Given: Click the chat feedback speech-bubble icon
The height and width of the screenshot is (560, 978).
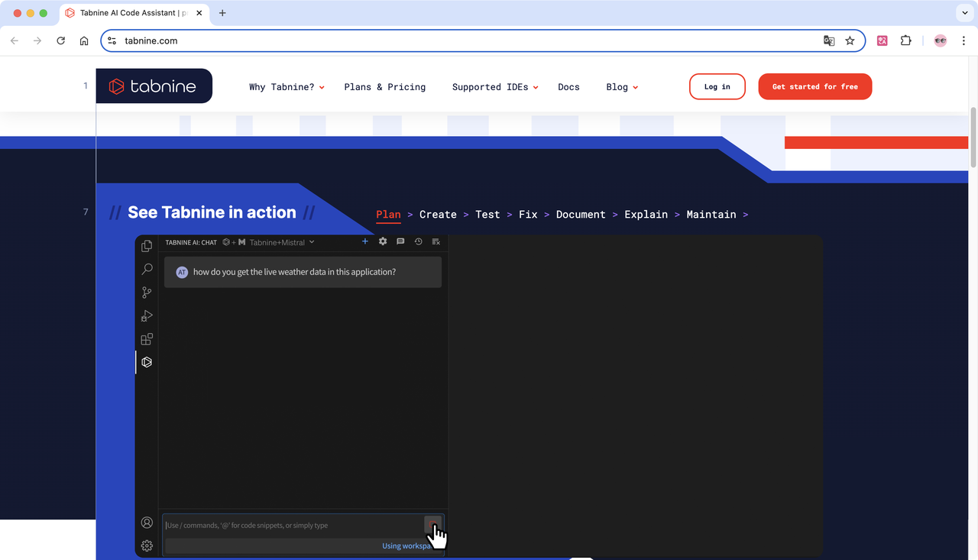Looking at the screenshot, I should click(400, 241).
